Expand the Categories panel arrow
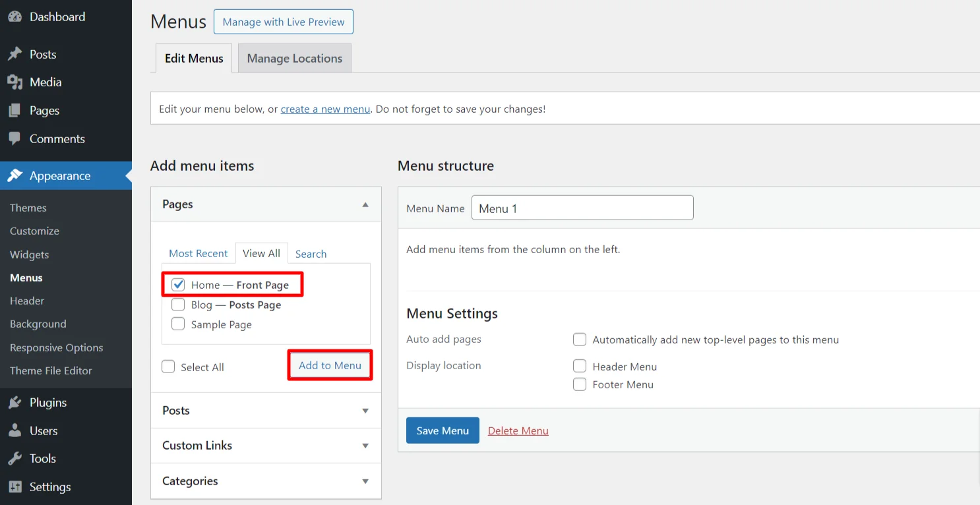Viewport: 980px width, 505px height. 365,481
